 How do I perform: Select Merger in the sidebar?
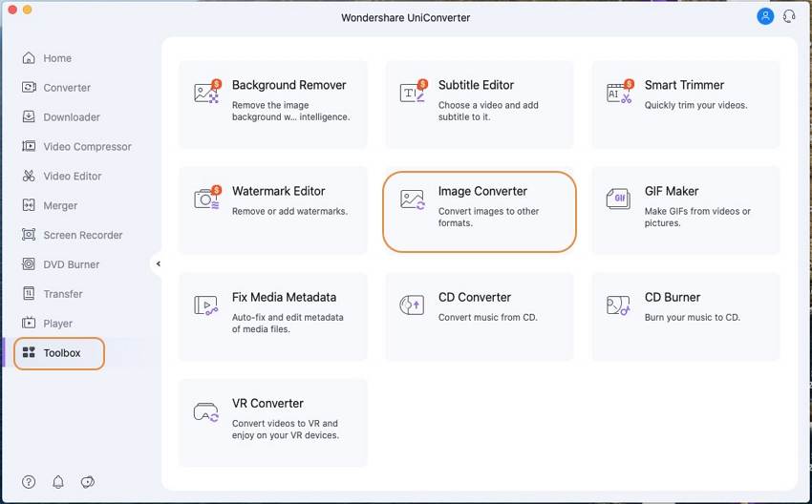pos(60,206)
